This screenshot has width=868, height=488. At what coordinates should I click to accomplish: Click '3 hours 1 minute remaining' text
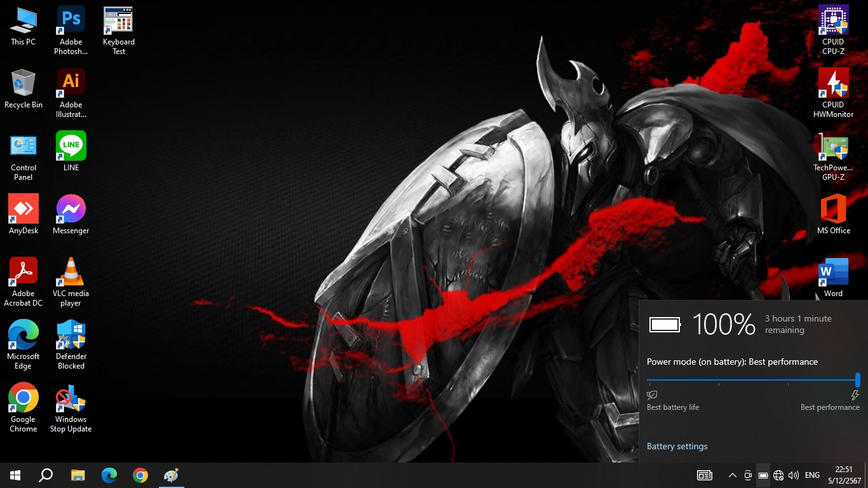click(798, 324)
